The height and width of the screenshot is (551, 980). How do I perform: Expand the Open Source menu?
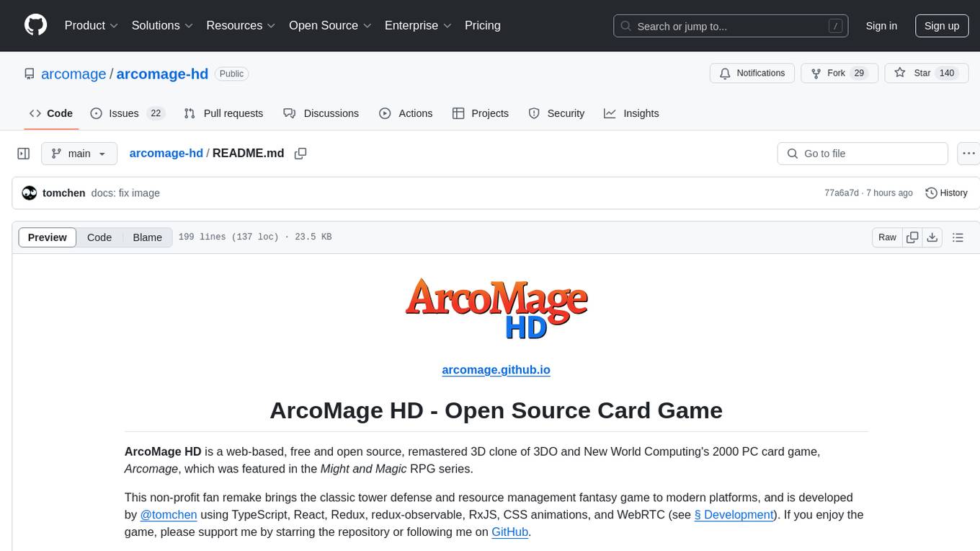[330, 25]
